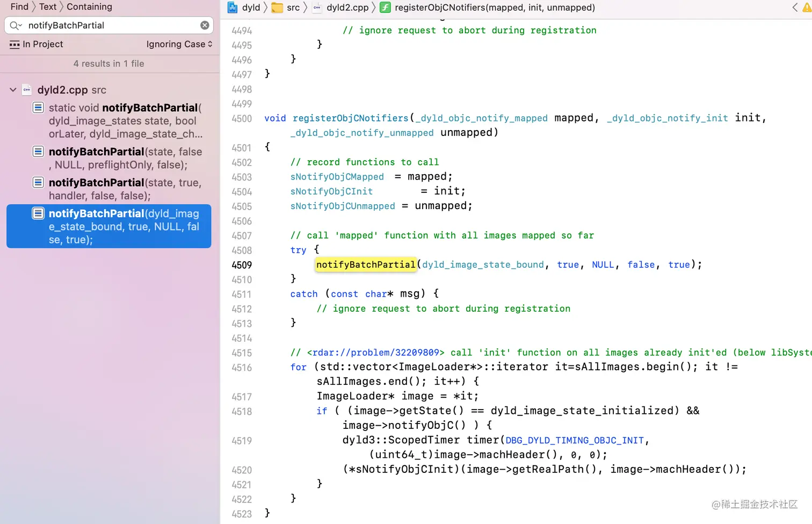Click result icon for static void notifyBatchPartial

[38, 107]
